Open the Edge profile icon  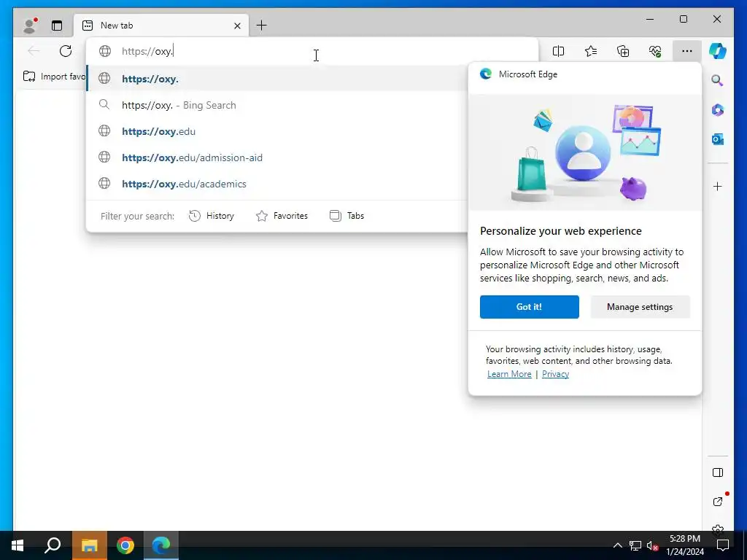pyautogui.click(x=30, y=26)
